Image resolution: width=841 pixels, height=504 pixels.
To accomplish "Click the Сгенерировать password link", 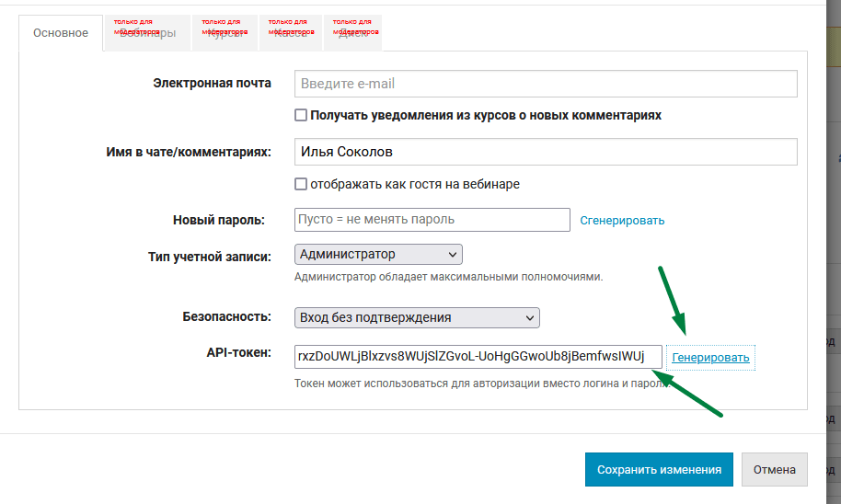I will tap(622, 221).
